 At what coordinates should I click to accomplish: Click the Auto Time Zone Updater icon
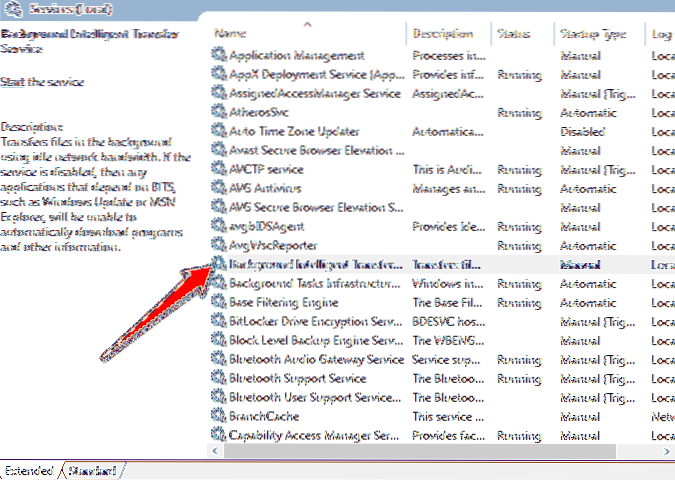(x=220, y=131)
